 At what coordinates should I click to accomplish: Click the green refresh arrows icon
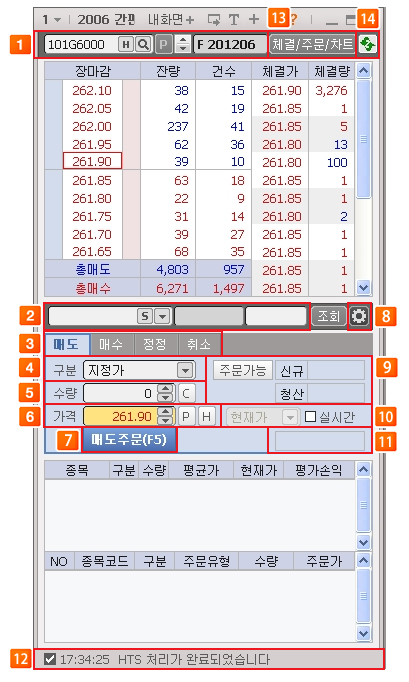point(368,44)
